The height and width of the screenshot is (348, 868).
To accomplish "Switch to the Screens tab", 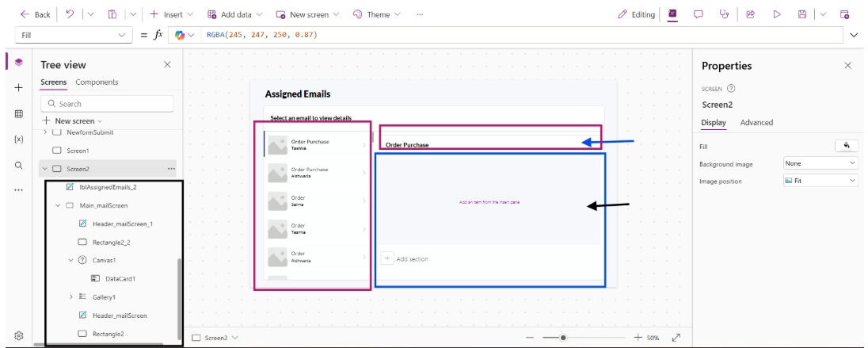I will 54,82.
